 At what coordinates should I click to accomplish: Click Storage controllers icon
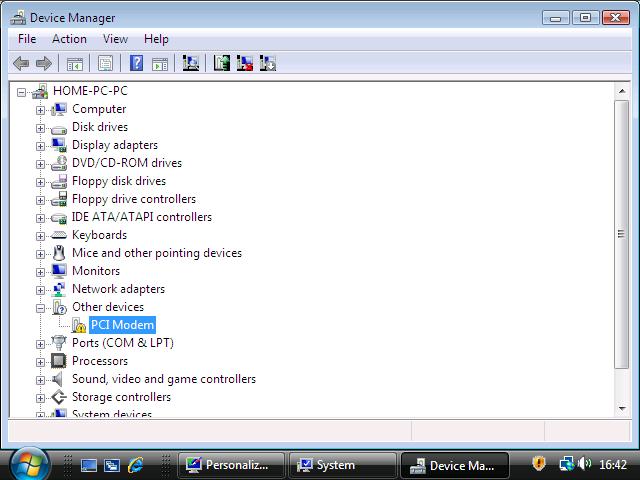point(59,397)
